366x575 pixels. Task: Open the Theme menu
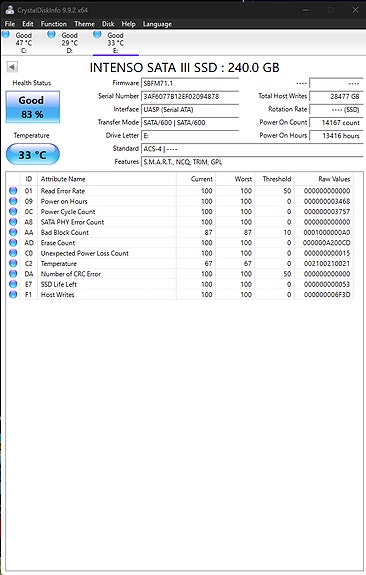(x=84, y=24)
